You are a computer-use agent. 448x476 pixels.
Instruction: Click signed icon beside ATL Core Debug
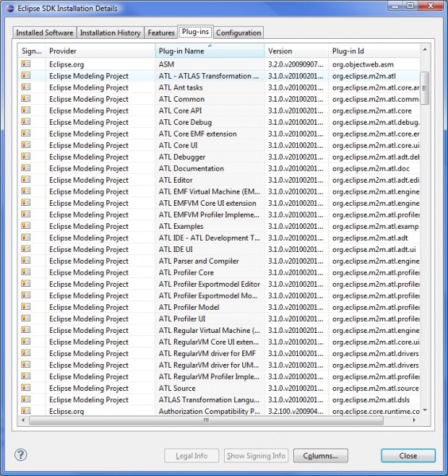point(25,122)
